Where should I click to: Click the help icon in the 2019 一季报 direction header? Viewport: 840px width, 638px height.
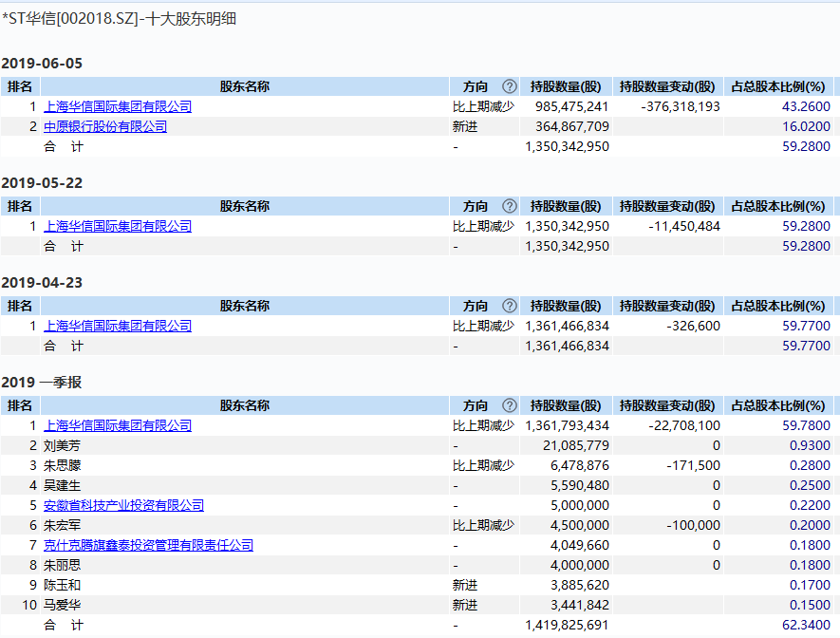510,405
